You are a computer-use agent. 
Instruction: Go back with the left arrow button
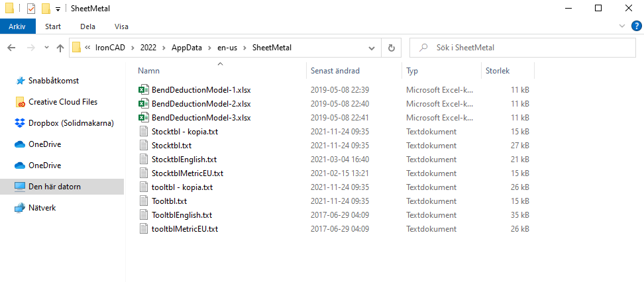(11, 48)
